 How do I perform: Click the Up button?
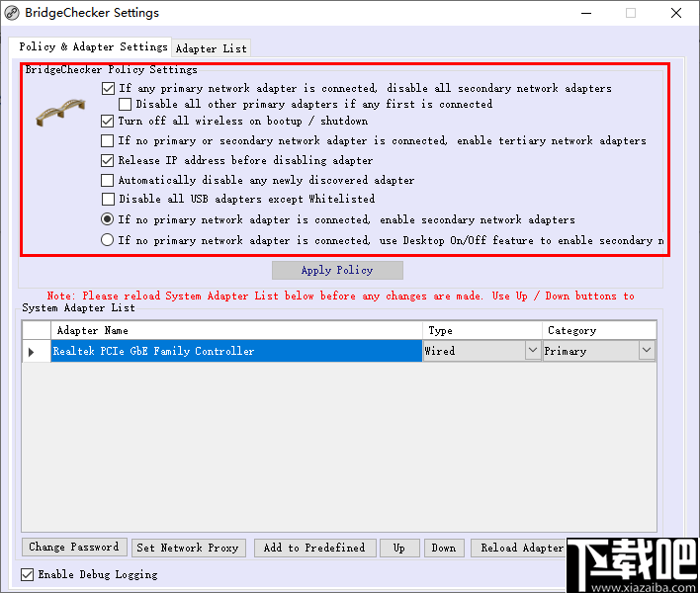pyautogui.click(x=399, y=548)
